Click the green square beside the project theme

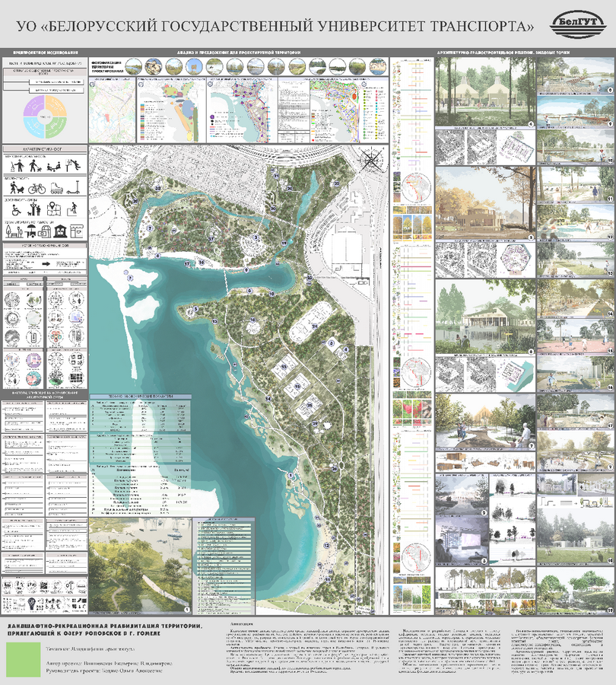(x=23, y=659)
